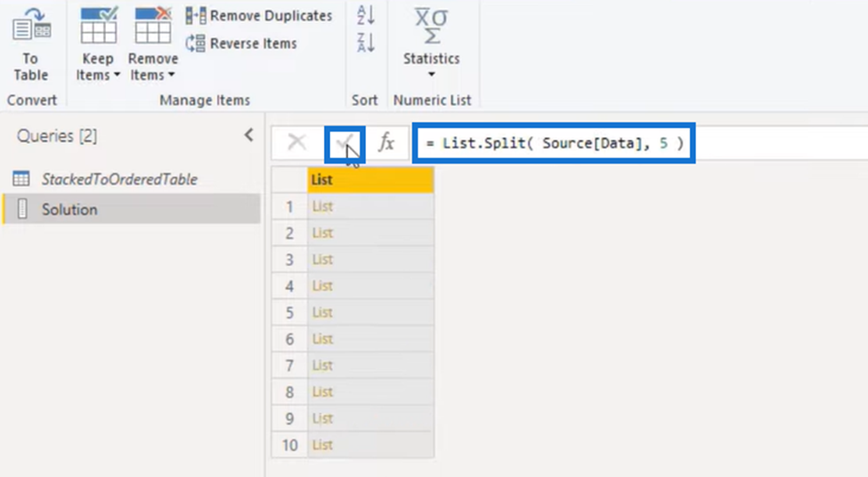Collapse the Queries pane
Screen dimensions: 868x477
click(x=249, y=135)
